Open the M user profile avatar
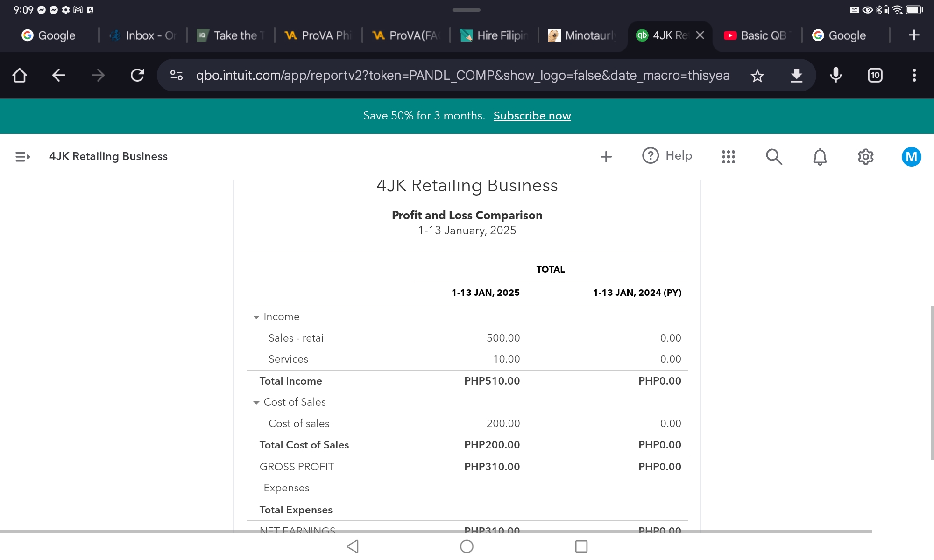 point(911,157)
